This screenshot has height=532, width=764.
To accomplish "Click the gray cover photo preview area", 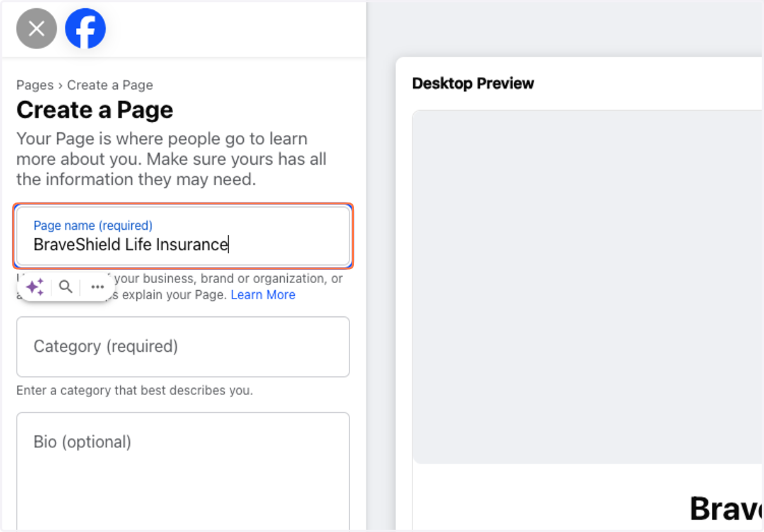I will pos(588,287).
